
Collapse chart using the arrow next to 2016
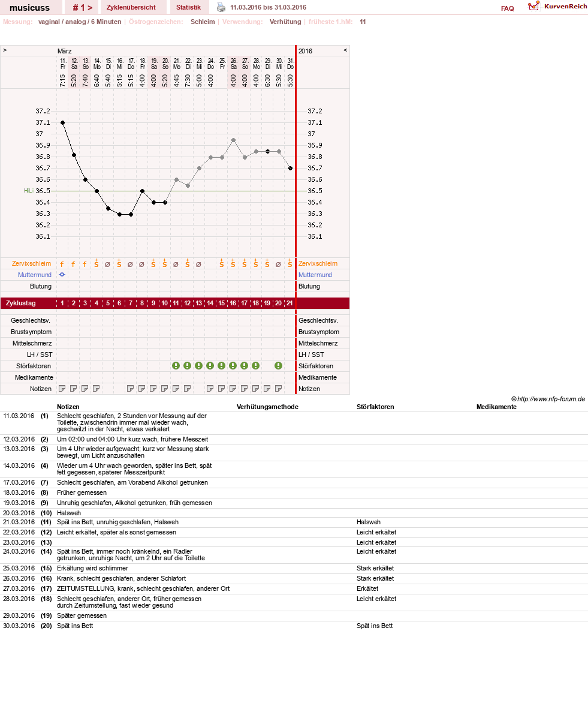pos(345,50)
